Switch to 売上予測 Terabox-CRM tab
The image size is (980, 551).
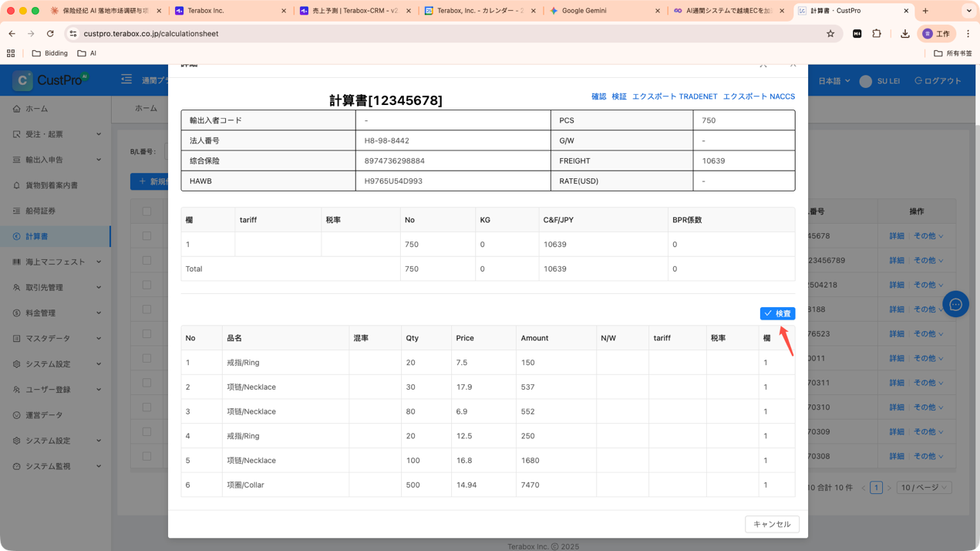(355, 11)
